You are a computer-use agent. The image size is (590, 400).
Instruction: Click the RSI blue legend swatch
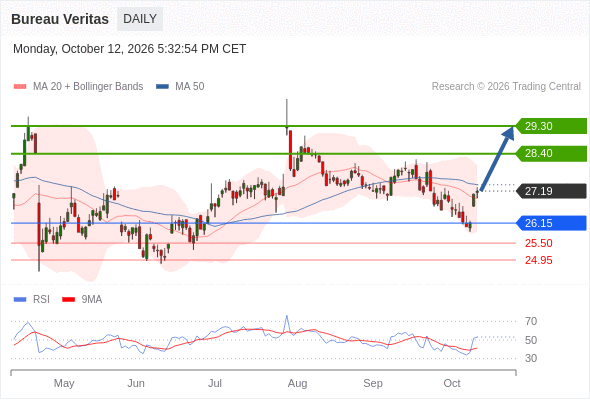[20, 300]
